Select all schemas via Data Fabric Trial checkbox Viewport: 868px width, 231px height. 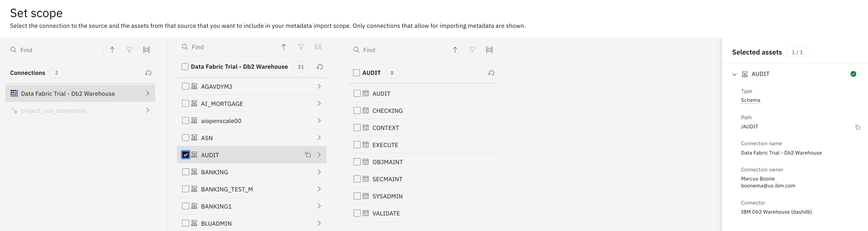click(x=185, y=67)
